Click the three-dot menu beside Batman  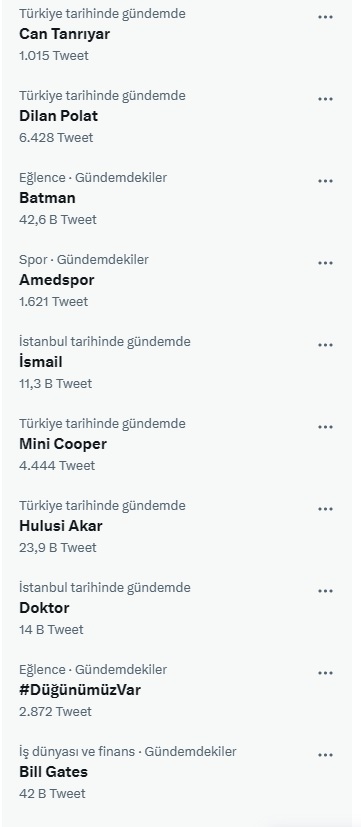325,181
